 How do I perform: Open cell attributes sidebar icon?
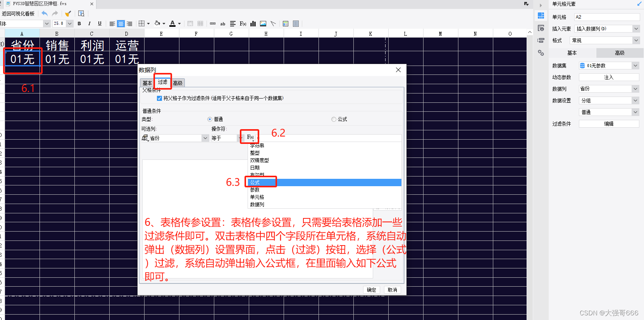[x=541, y=28]
